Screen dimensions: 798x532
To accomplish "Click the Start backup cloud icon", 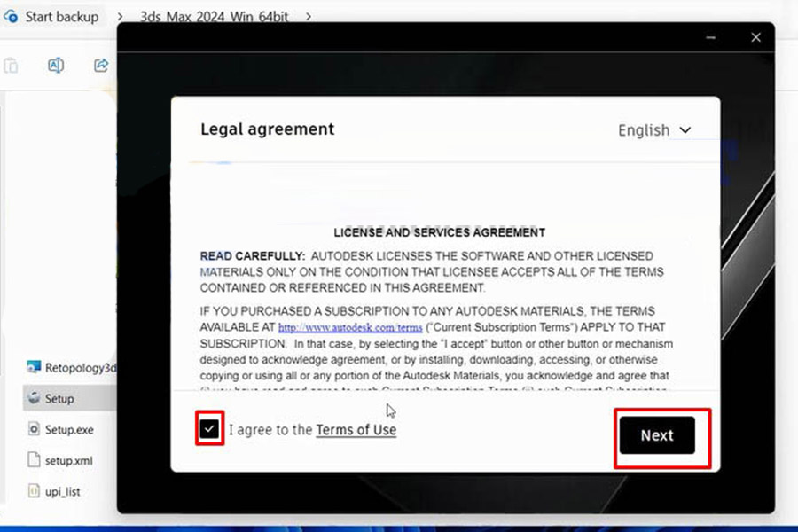I will tap(12, 16).
